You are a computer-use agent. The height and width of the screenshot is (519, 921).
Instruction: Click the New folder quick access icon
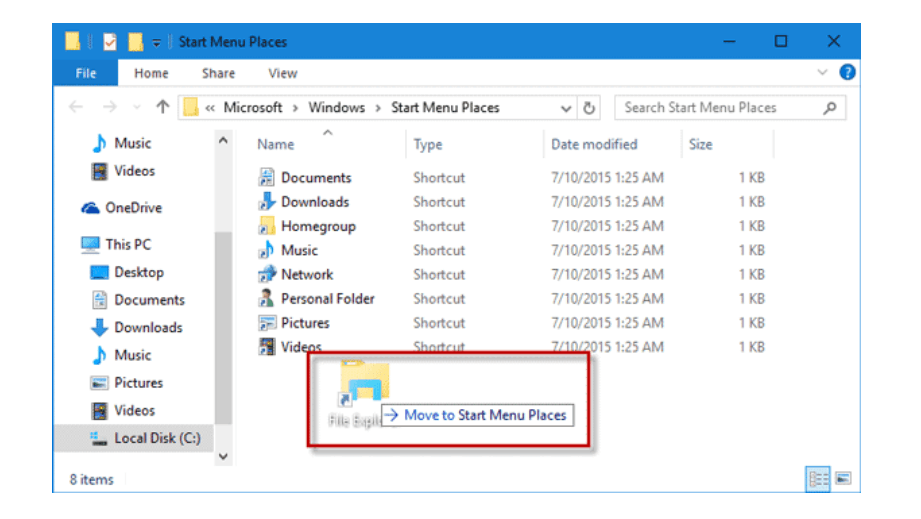[x=136, y=42]
